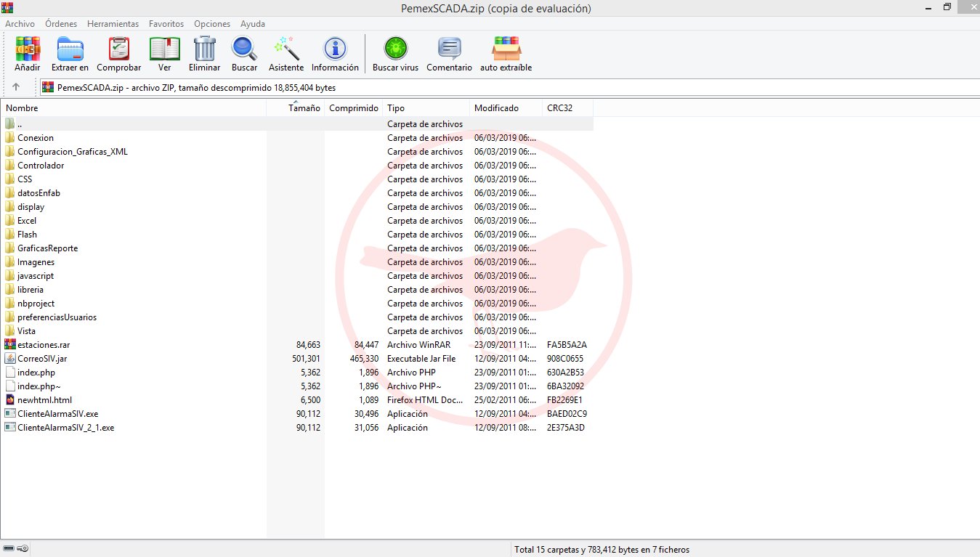
Task: Open the Asistente wizard wand icon
Action: (x=286, y=49)
